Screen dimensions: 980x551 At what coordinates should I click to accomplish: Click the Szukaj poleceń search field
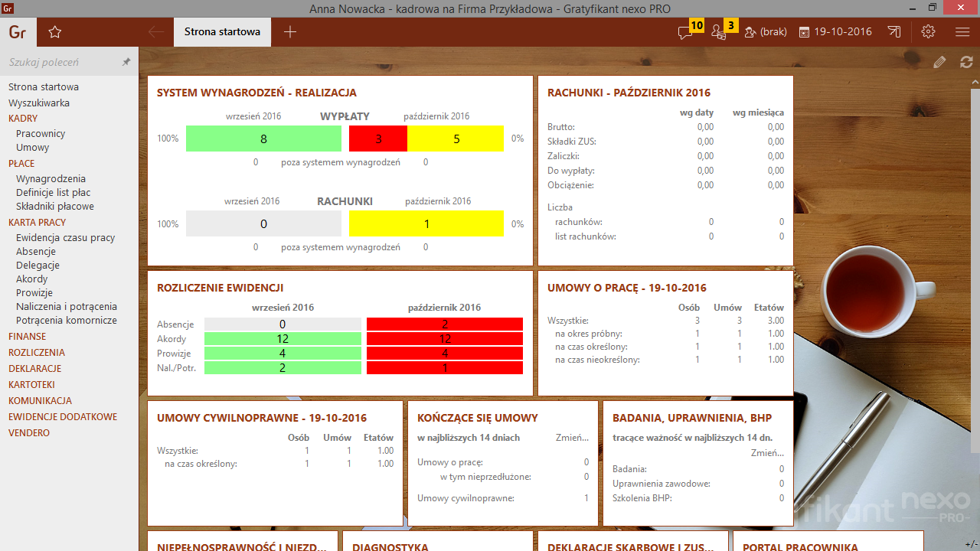pos(61,62)
